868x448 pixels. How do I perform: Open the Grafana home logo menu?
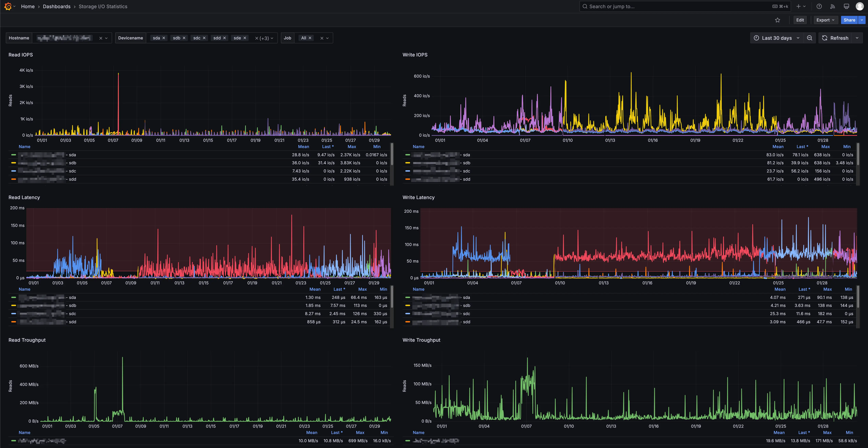coord(8,6)
